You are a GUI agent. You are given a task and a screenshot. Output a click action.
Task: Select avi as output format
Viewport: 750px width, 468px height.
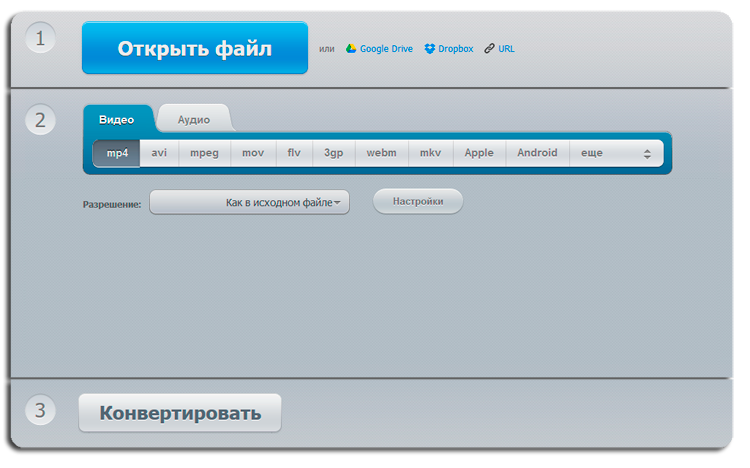(x=159, y=153)
